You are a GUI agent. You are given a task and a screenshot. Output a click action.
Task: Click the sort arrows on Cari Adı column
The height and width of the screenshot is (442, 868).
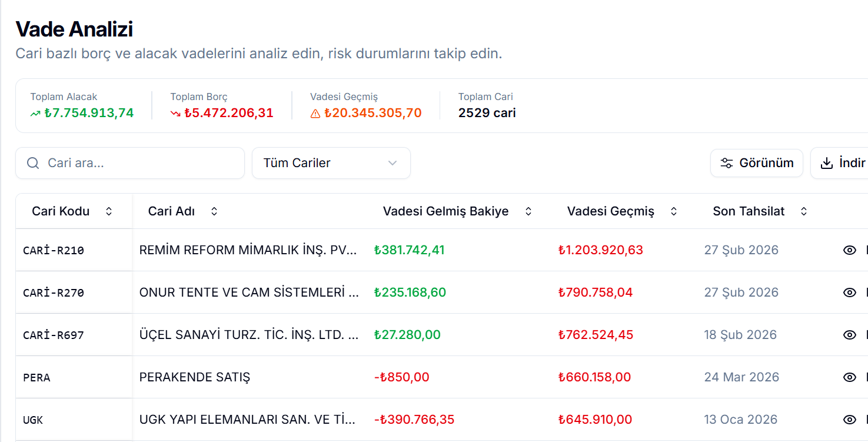pyautogui.click(x=214, y=211)
